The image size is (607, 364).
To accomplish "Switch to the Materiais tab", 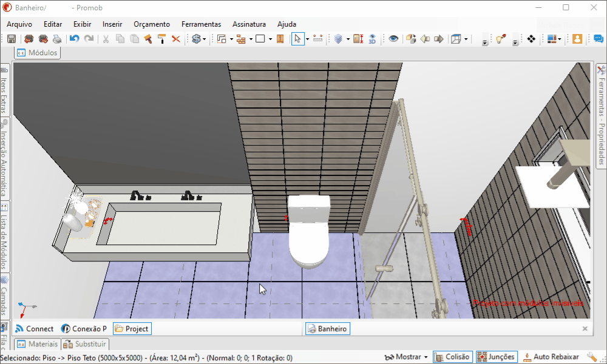I will coord(38,344).
